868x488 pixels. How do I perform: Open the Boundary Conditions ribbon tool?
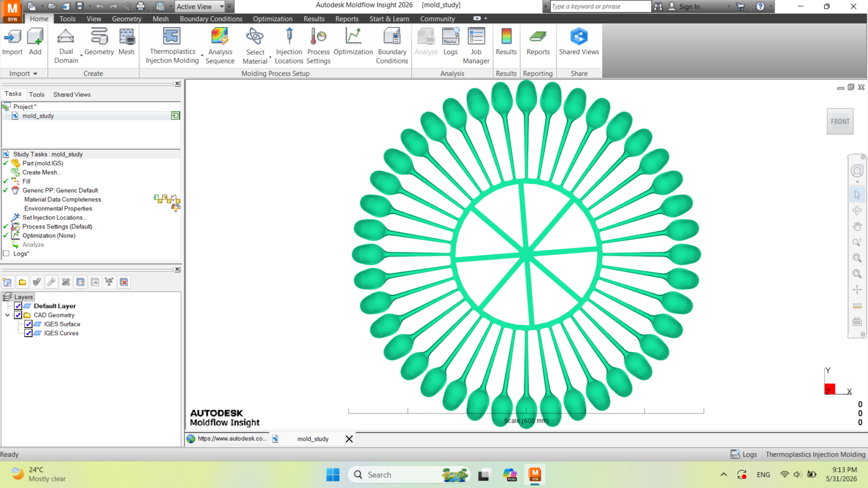point(392,46)
